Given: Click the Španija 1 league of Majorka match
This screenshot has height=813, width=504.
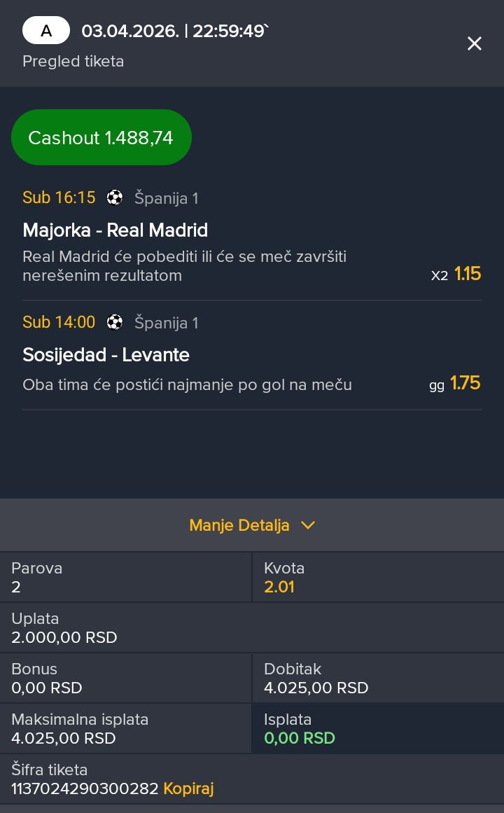Looking at the screenshot, I should [x=167, y=198].
